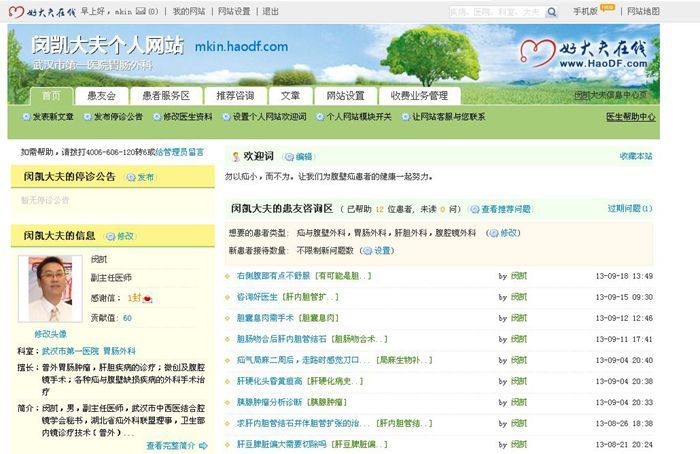The width and height of the screenshot is (700, 454).
Task: Click 给管理员留言 link
Action: [x=179, y=152]
